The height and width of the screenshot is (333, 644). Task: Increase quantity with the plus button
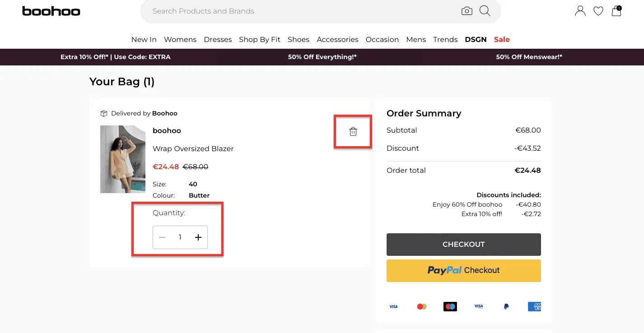[x=198, y=237]
